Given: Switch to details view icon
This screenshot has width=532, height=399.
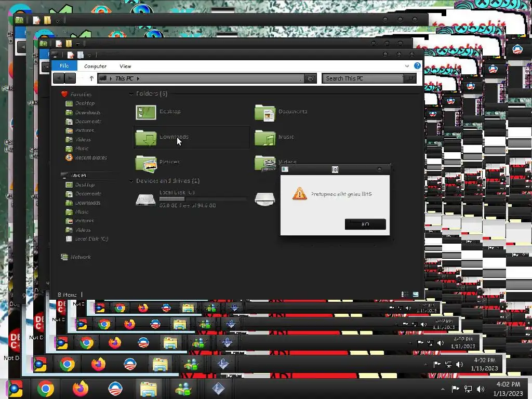Looking at the screenshot, I should click(x=405, y=294).
